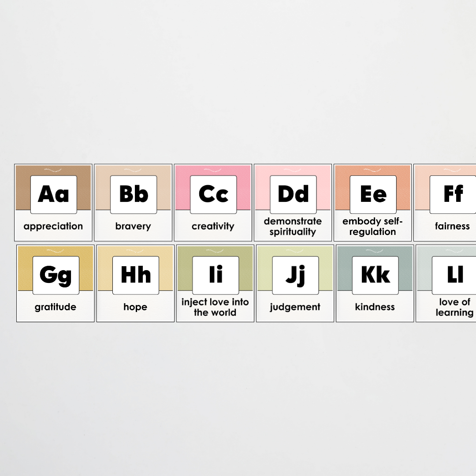The width and height of the screenshot is (476, 476).
Task: Click the Kk letter tile
Action: 375,273
